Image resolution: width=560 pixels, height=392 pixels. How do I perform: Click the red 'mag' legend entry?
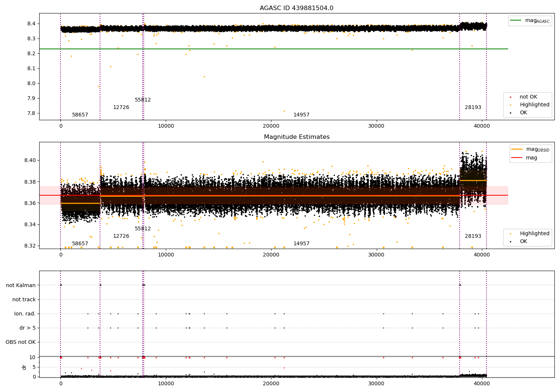click(524, 158)
